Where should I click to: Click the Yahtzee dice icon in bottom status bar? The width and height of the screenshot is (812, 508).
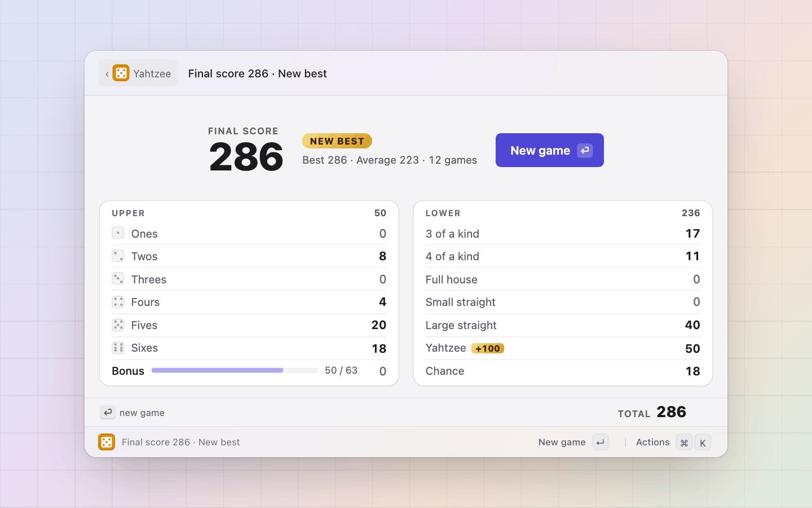[107, 442]
